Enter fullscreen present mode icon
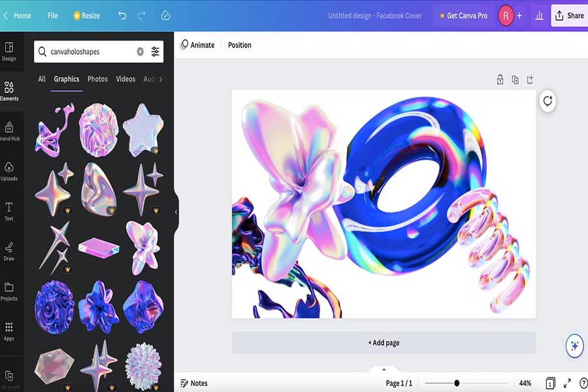This screenshot has width=588, height=392. click(567, 383)
